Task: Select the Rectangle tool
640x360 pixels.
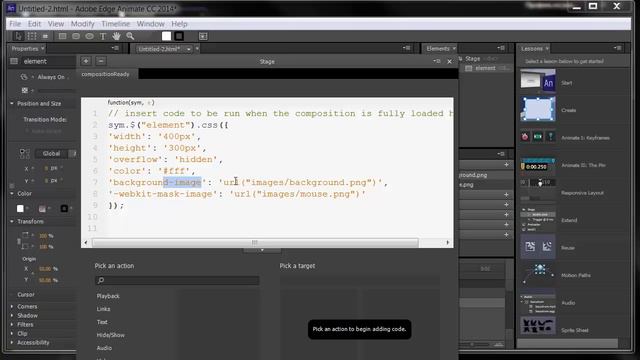Action: pos(62,36)
